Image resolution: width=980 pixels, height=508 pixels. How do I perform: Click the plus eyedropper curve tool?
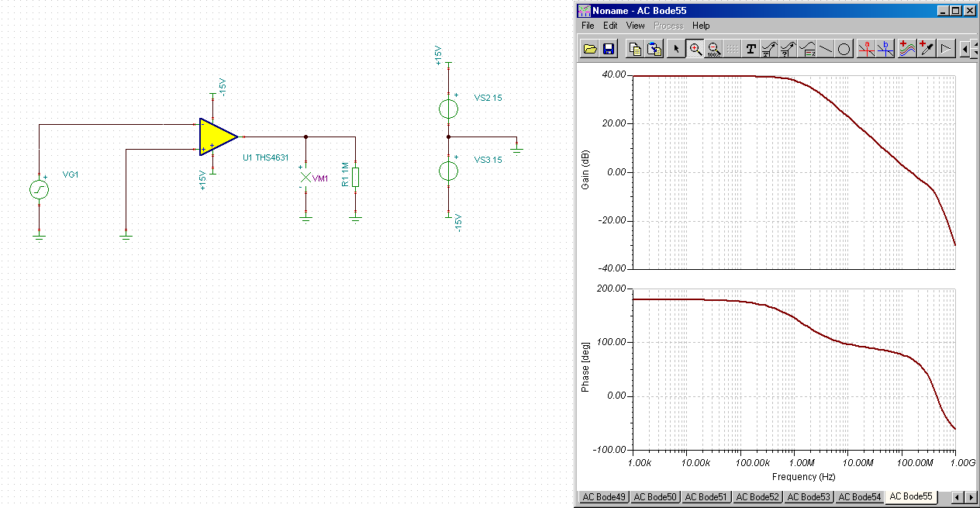tap(927, 49)
